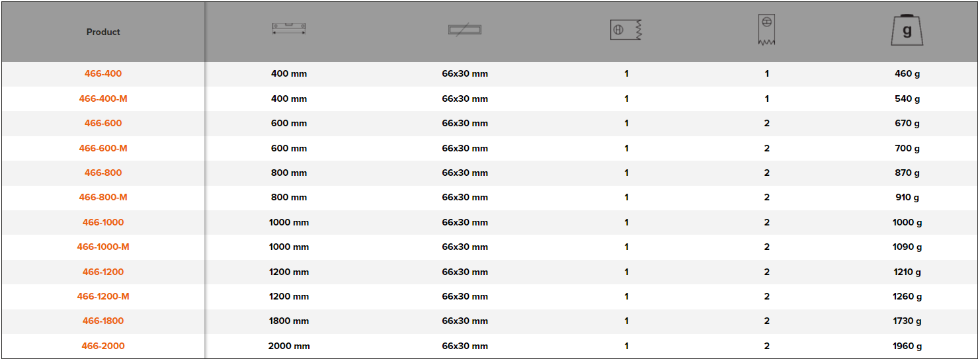Viewport: 980px width, 361px height.
Task: Click the profile cross-section dimension icon
Action: (x=465, y=30)
